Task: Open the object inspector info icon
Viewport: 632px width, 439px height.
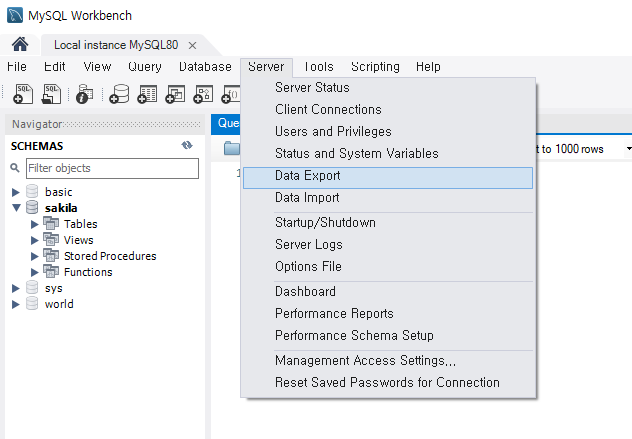Action: pos(85,94)
